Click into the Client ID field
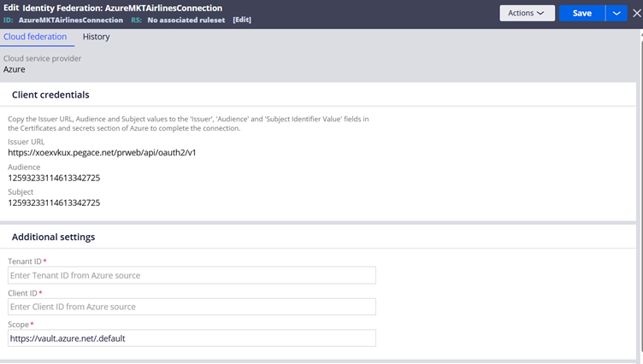The width and height of the screenshot is (643, 364). pyautogui.click(x=192, y=307)
